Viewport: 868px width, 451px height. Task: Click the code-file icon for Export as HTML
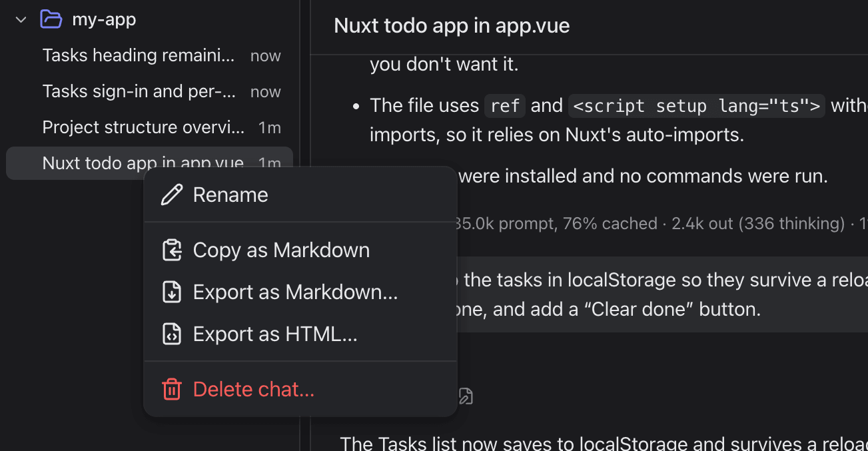click(172, 334)
